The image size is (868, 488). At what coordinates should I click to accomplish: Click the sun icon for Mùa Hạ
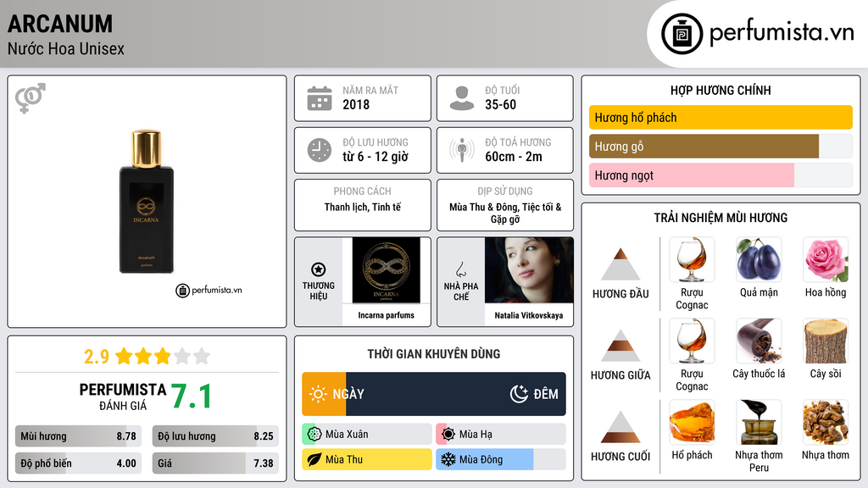(x=448, y=435)
